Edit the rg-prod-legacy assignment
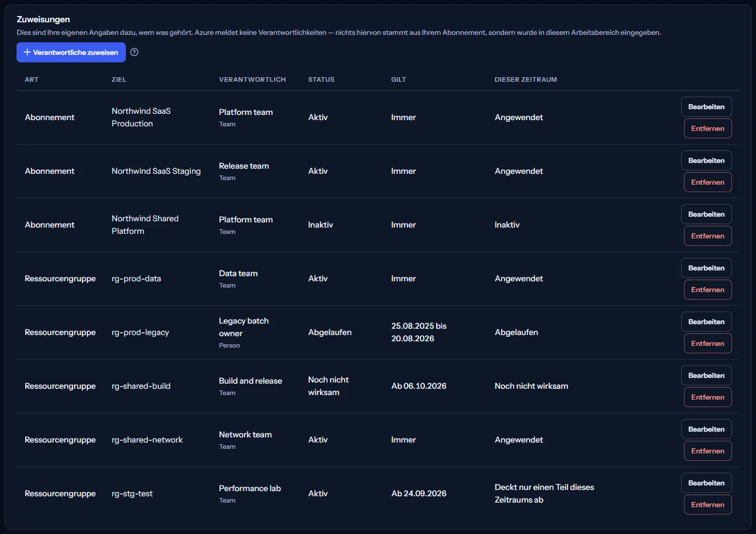756x534 pixels. pos(706,322)
